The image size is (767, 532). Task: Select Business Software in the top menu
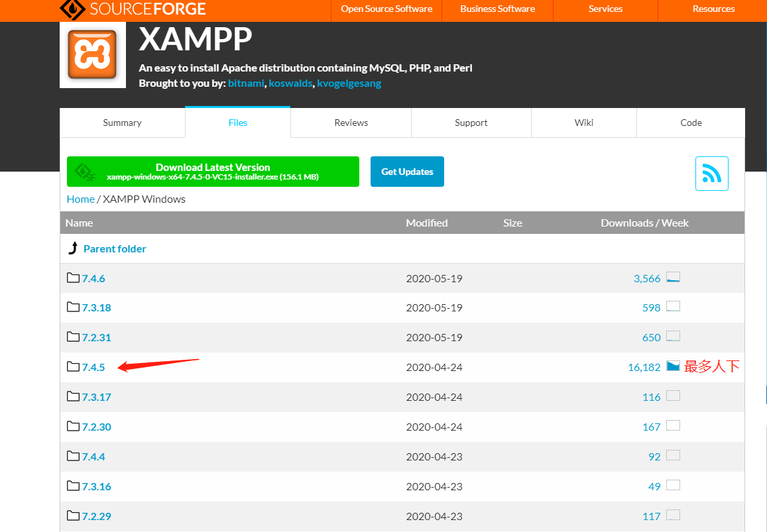(x=497, y=9)
